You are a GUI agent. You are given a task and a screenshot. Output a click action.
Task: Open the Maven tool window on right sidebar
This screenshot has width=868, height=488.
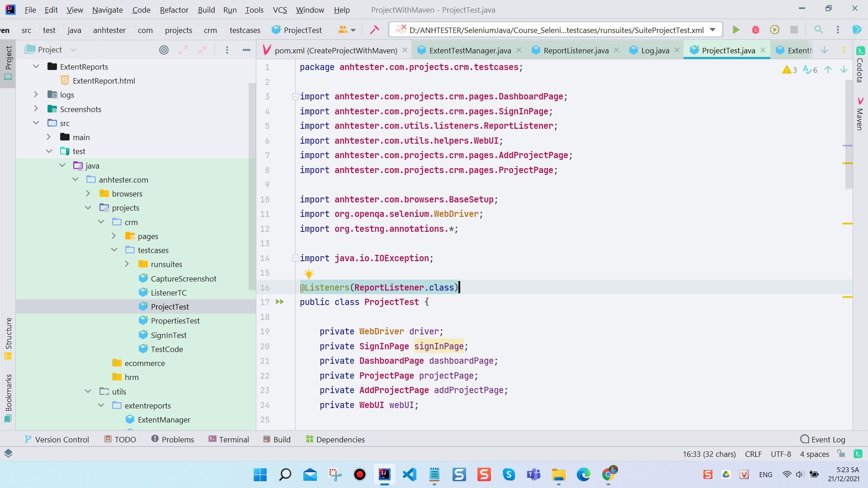[860, 114]
